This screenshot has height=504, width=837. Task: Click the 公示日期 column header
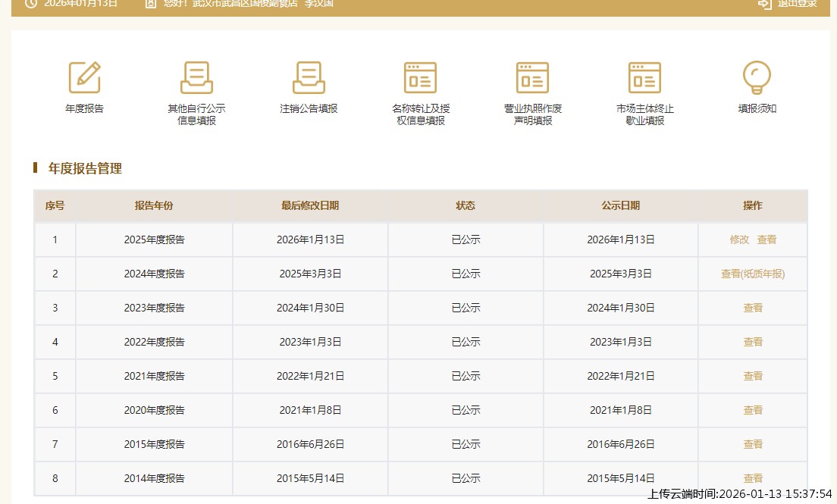tap(620, 205)
